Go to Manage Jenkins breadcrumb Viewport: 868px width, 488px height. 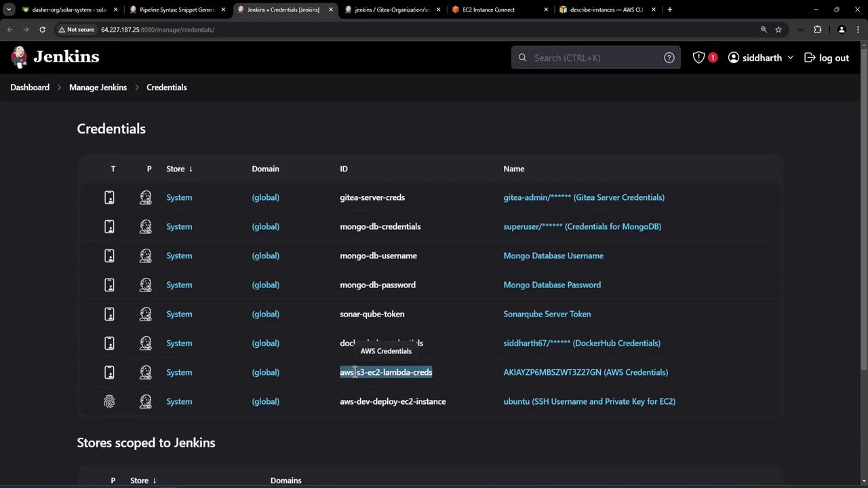(x=98, y=87)
